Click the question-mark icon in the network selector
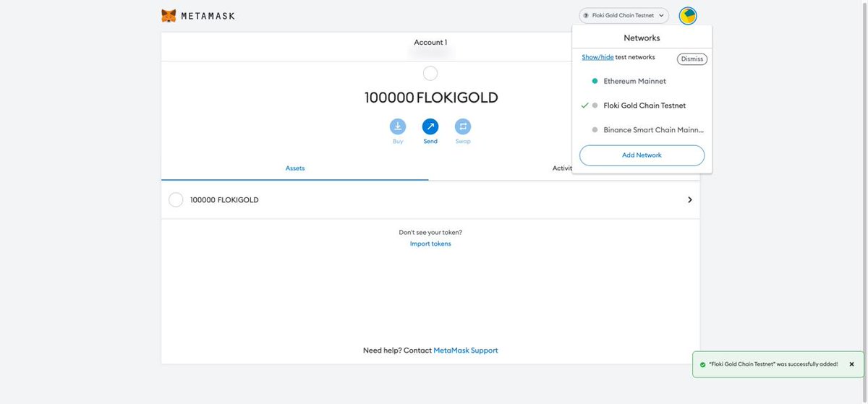The height and width of the screenshot is (404, 868). [586, 15]
